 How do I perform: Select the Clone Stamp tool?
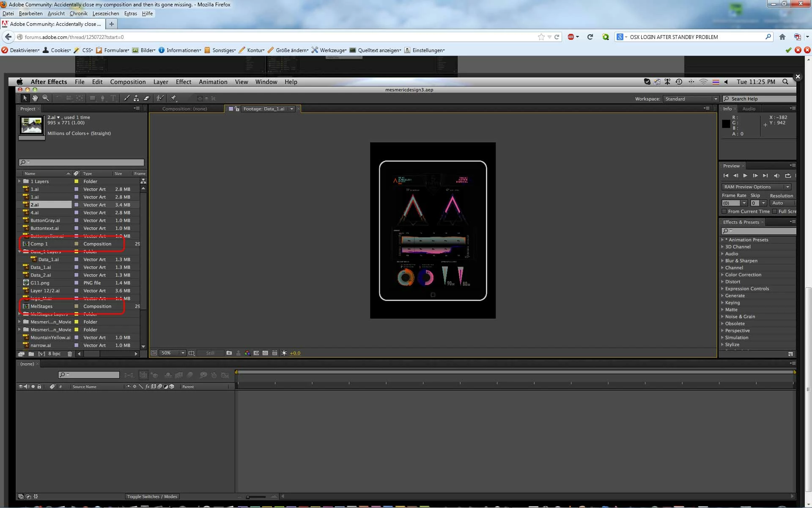(136, 98)
